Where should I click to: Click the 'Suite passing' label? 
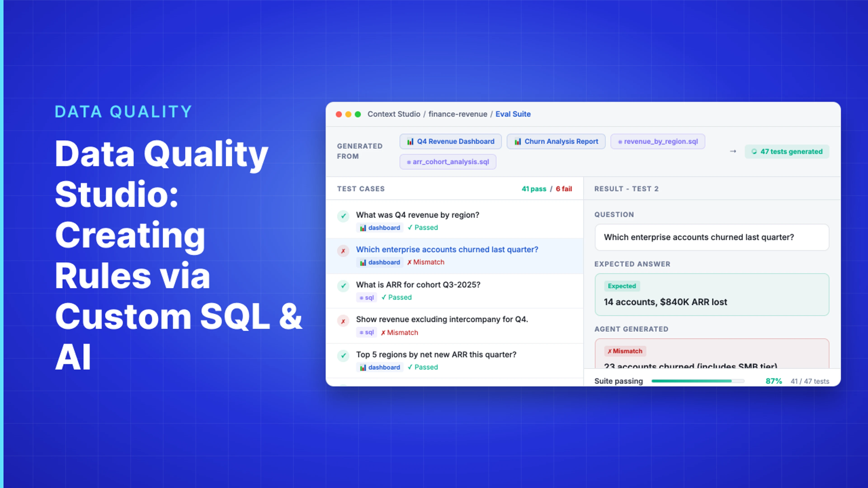pyautogui.click(x=618, y=381)
